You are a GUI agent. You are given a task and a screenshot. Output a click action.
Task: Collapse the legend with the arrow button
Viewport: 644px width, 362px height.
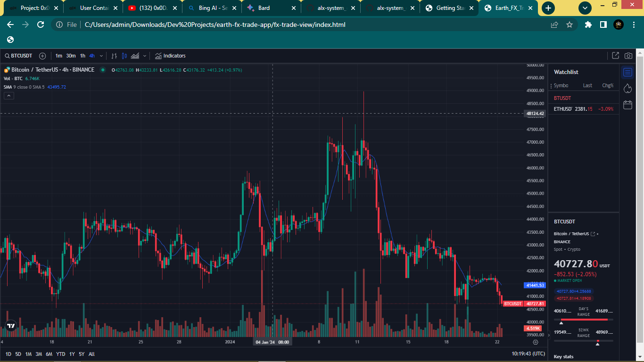click(x=8, y=95)
